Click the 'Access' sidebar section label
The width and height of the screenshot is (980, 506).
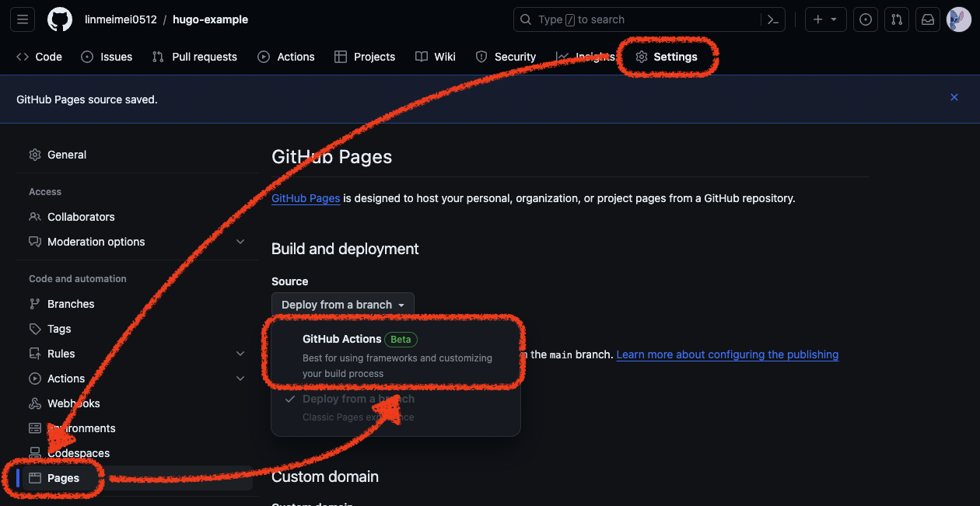[x=45, y=192]
